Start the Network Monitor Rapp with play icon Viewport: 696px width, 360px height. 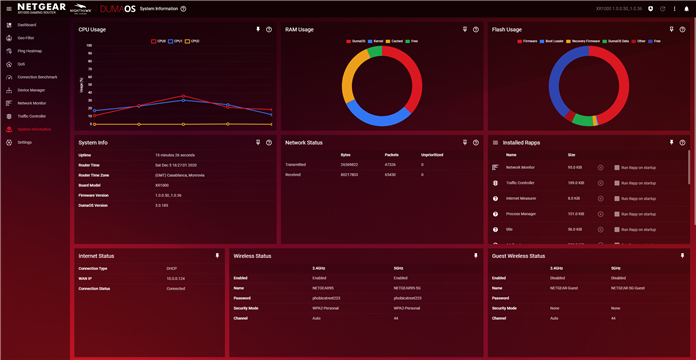[600, 168]
